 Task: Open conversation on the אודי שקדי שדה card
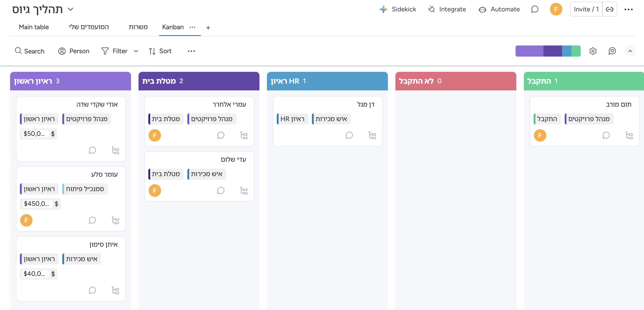coord(92,150)
